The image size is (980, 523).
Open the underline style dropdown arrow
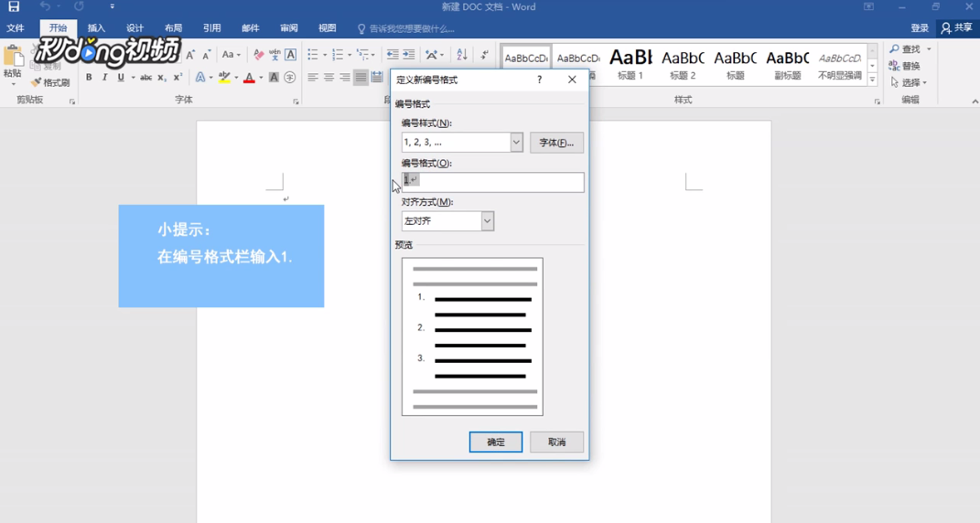tap(133, 78)
